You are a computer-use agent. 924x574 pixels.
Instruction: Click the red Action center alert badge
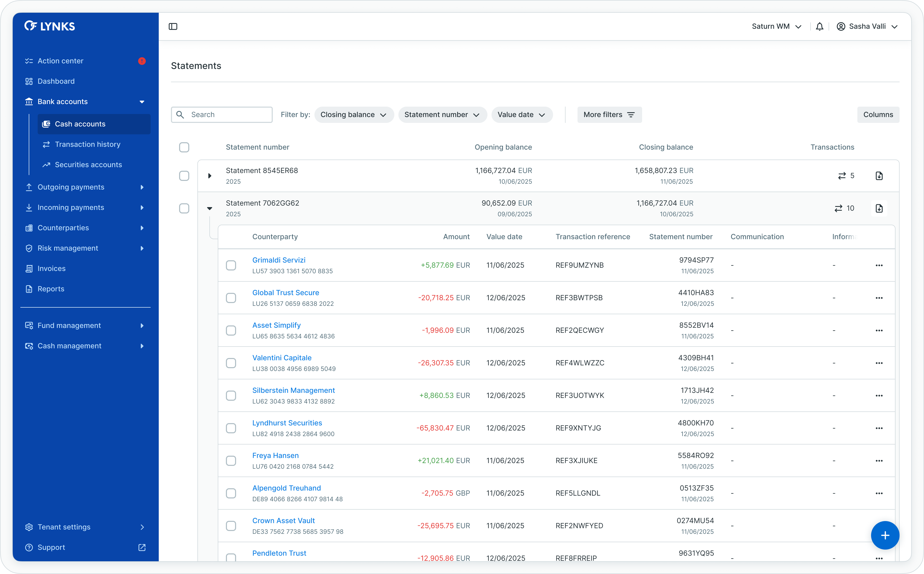pyautogui.click(x=142, y=61)
